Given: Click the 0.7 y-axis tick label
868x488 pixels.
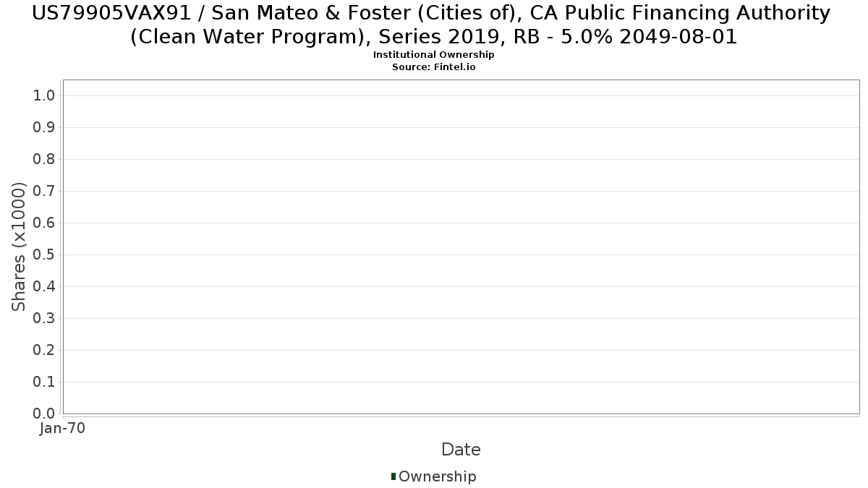Looking at the screenshot, I should (45, 192).
